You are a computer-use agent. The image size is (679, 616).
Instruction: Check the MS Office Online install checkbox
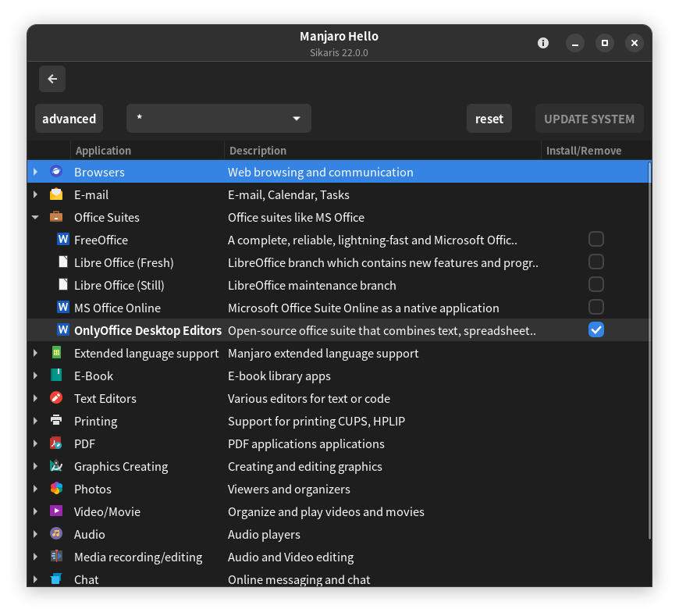click(596, 307)
